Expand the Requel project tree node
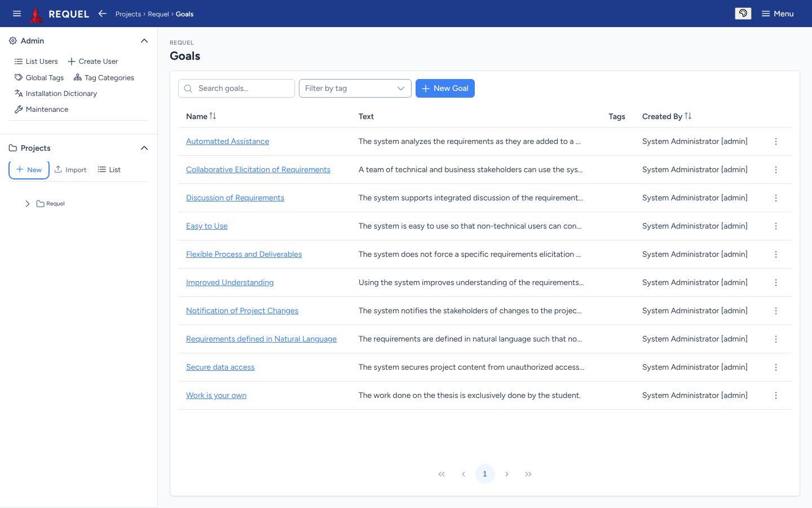 tap(27, 204)
